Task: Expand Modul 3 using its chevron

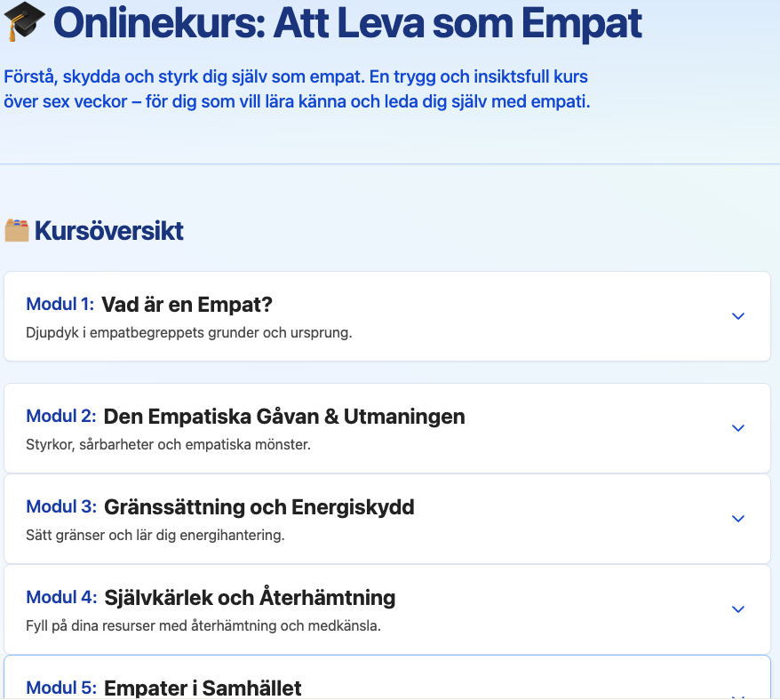Action: (x=738, y=519)
